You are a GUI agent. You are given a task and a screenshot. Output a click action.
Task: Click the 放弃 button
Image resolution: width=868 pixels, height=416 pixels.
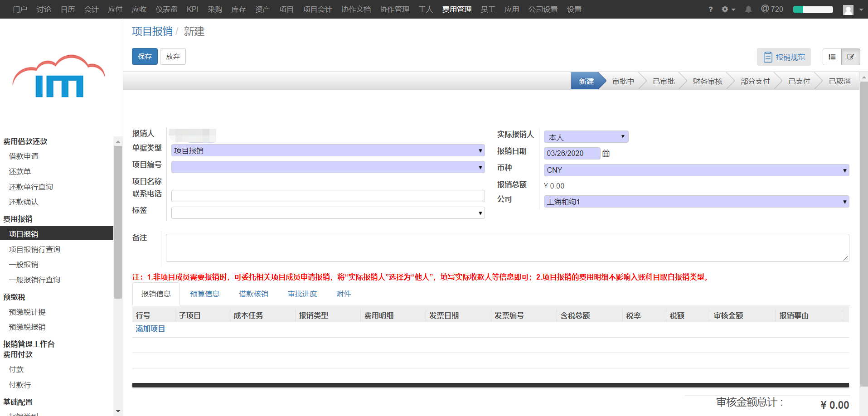pyautogui.click(x=173, y=57)
